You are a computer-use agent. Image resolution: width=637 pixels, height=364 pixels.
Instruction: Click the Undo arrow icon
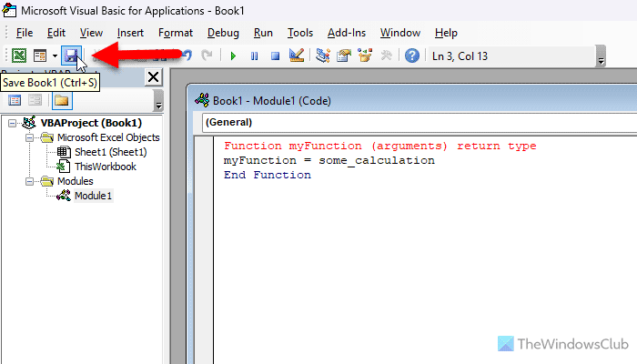[187, 56]
